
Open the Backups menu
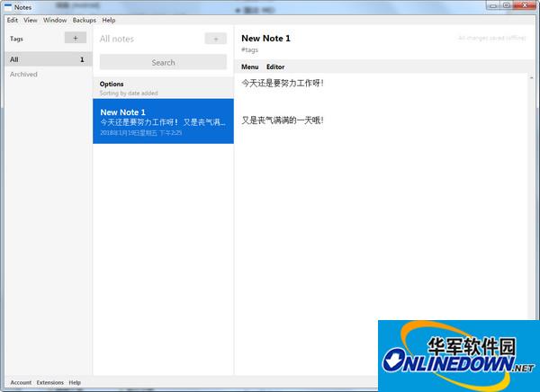tap(84, 20)
